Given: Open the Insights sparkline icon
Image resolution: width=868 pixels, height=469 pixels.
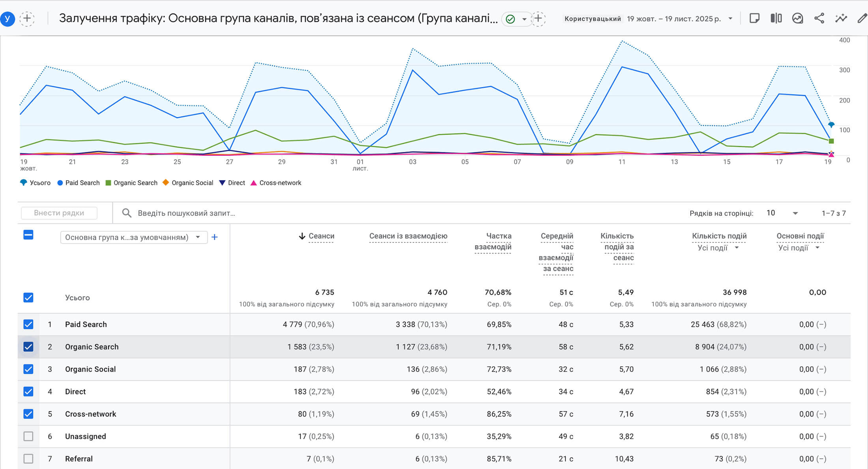Looking at the screenshot, I should 841,18.
